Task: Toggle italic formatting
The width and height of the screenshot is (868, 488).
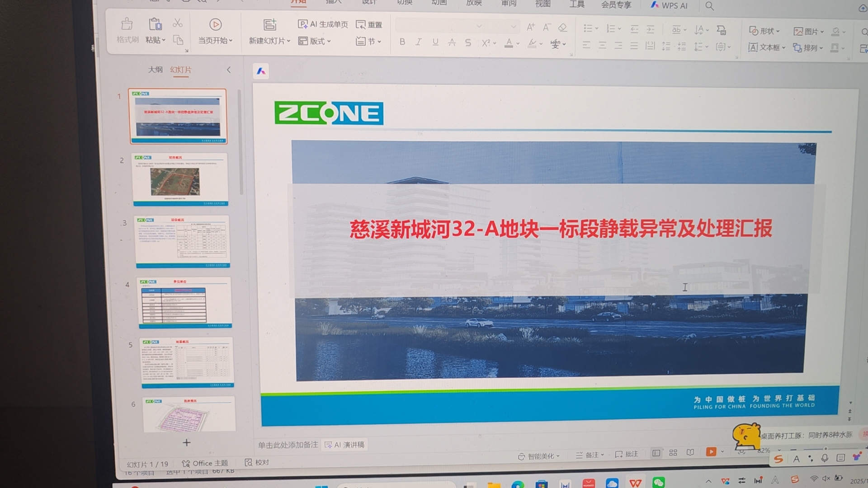Action: (419, 42)
